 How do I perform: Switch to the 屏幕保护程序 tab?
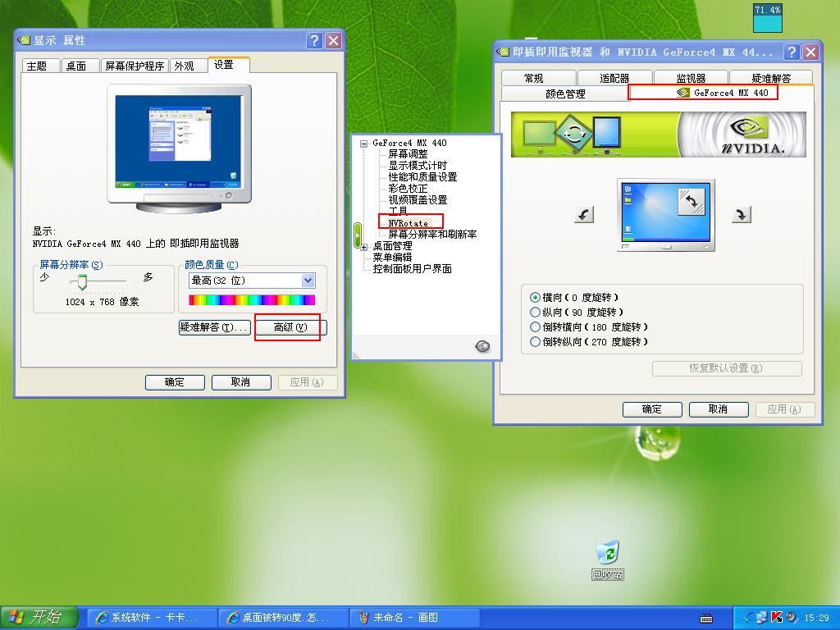[x=135, y=66]
